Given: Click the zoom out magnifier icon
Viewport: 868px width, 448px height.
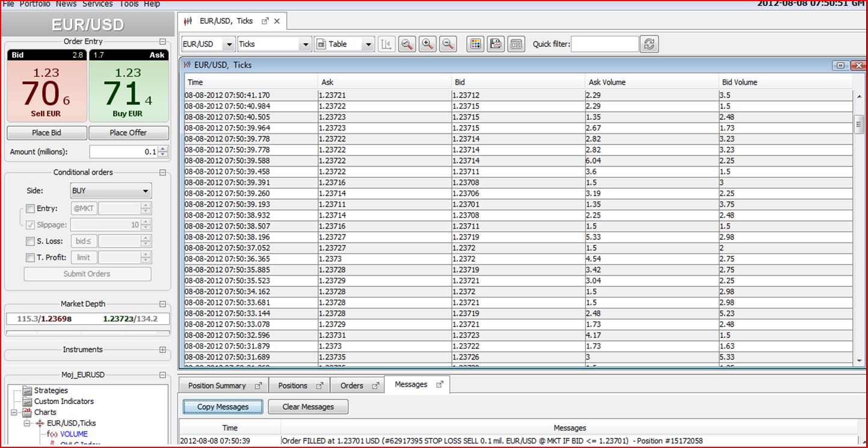Looking at the screenshot, I should [448, 44].
